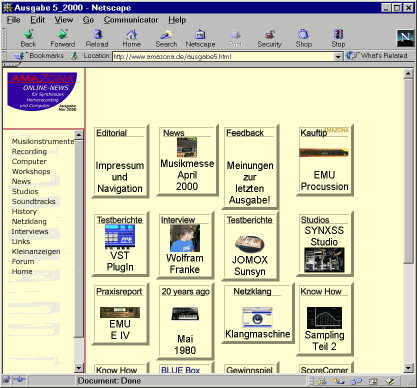Click the Back toolbar icon
The height and width of the screenshot is (388, 417).
point(28,34)
